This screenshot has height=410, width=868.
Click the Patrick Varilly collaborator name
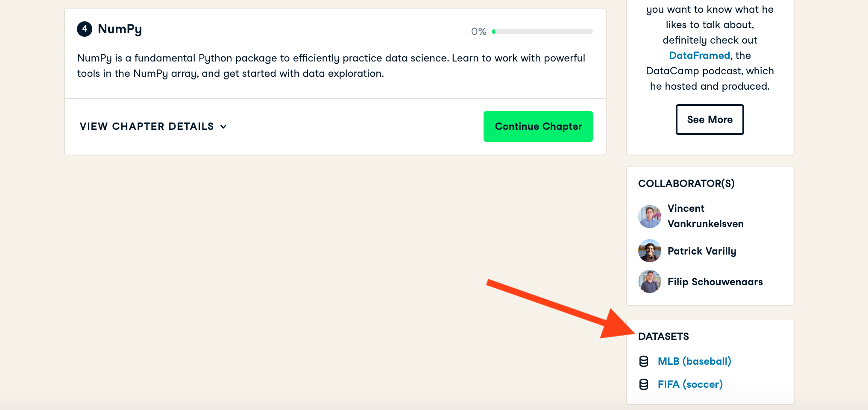(x=702, y=251)
